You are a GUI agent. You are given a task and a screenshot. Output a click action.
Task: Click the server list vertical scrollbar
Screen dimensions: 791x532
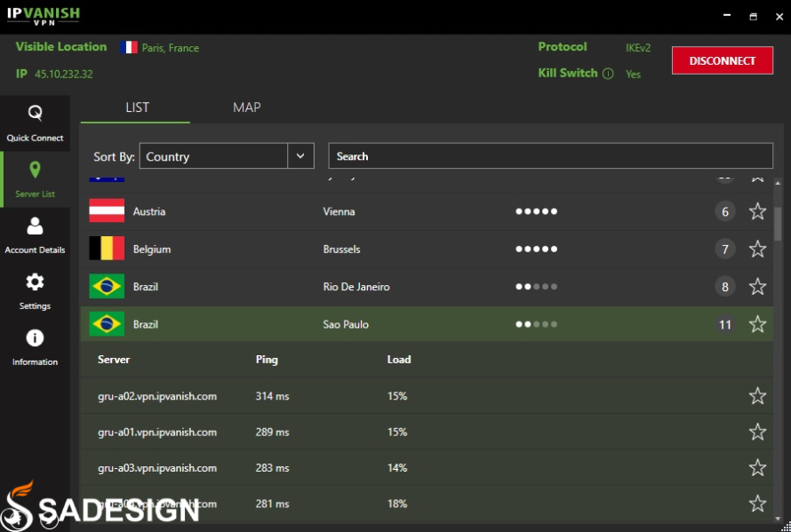(778, 225)
